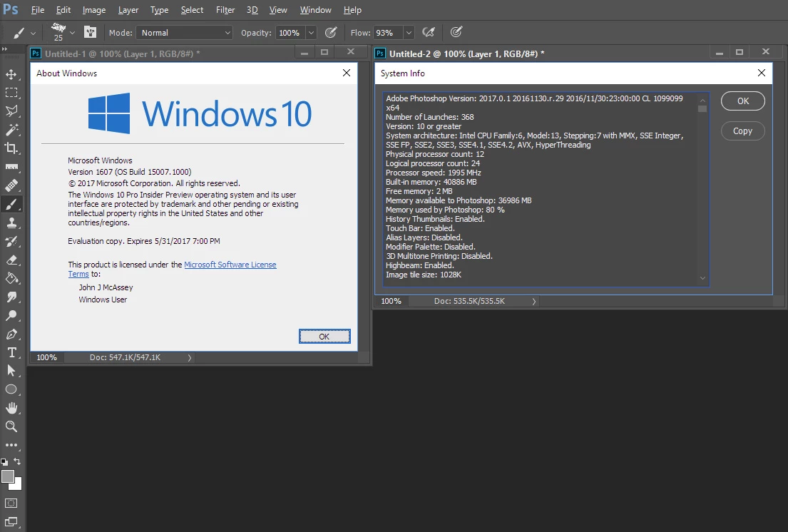Reset to default foreground and background colors
Image resolution: width=788 pixels, height=532 pixels.
4,461
